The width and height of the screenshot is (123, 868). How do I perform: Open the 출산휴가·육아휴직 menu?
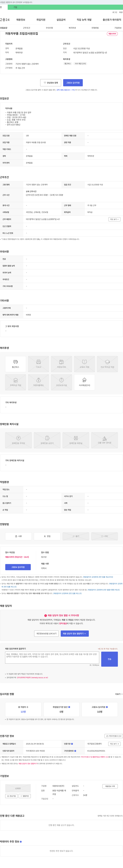(x=112, y=20)
